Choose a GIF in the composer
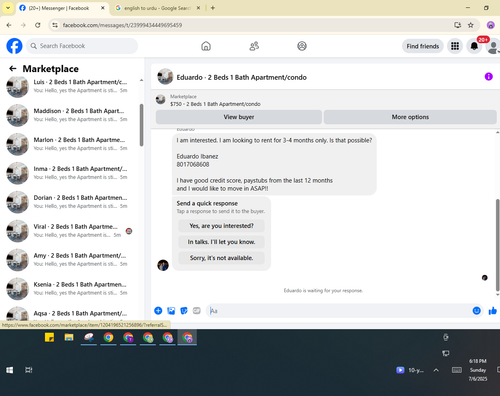Screen dimensions: 500x396 [x=197, y=311]
